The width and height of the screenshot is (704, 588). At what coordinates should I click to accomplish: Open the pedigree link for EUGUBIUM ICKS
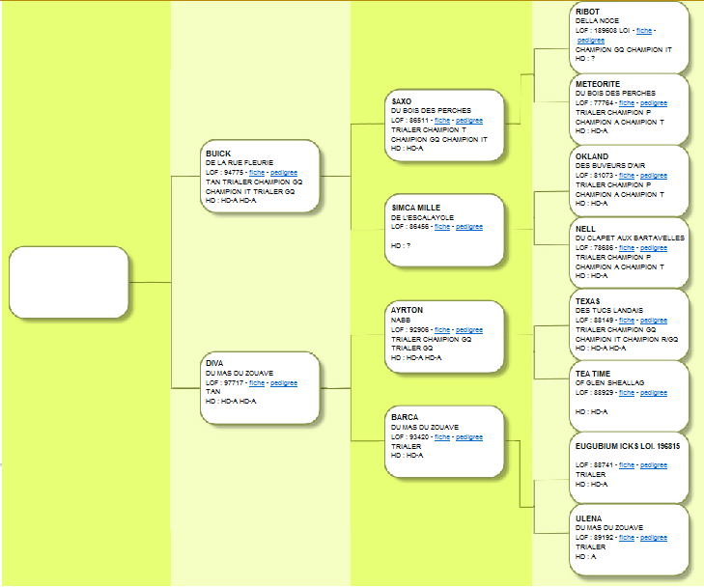pyautogui.click(x=654, y=465)
